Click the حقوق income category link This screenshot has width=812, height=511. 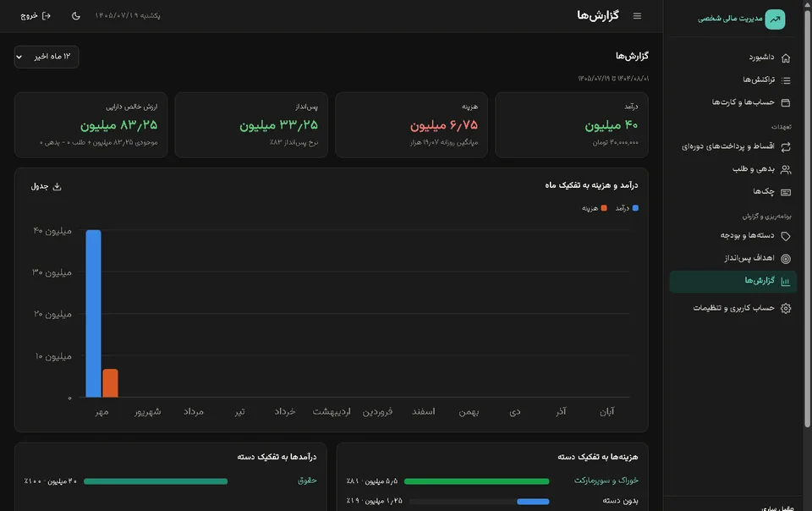pyautogui.click(x=307, y=481)
